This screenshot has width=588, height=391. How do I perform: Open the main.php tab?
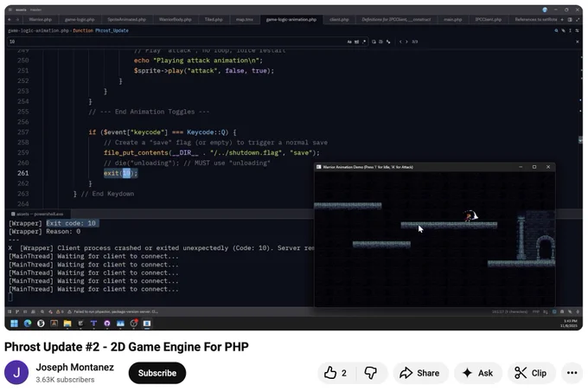(x=452, y=20)
